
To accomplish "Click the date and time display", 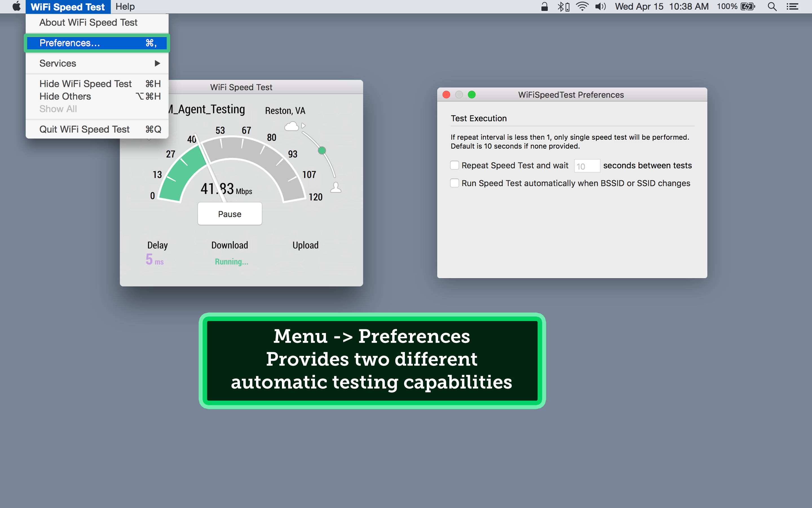I will (x=662, y=7).
